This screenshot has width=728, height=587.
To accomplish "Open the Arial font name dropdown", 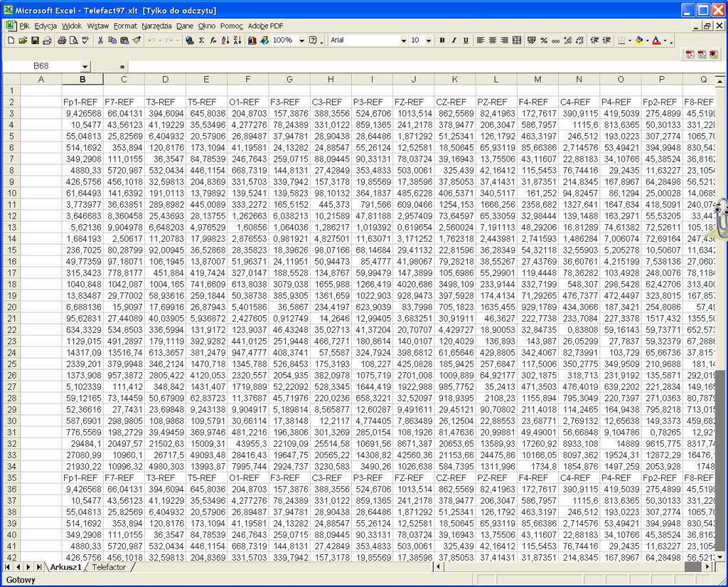I will 404,41.
